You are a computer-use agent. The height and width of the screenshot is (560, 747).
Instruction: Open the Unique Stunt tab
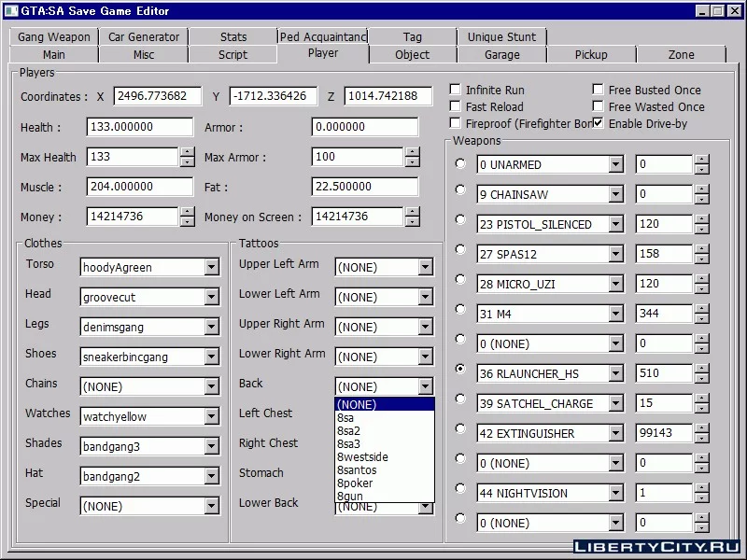coord(501,36)
